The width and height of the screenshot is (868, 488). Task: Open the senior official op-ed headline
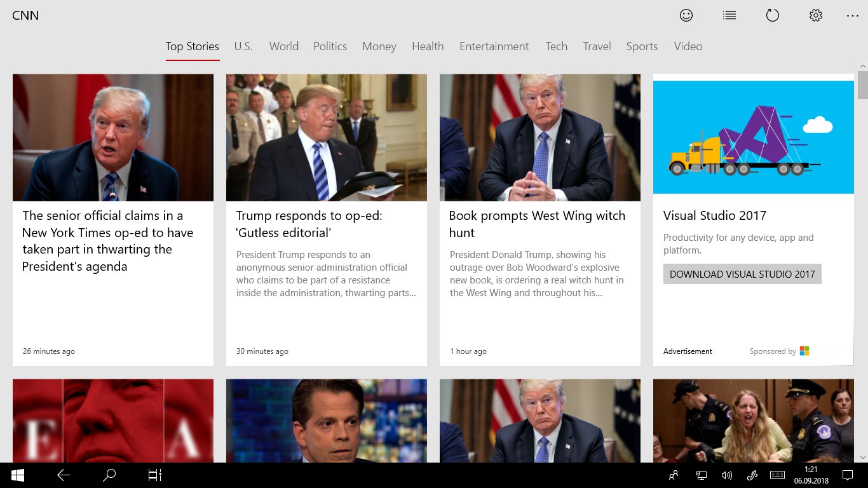[x=108, y=241]
